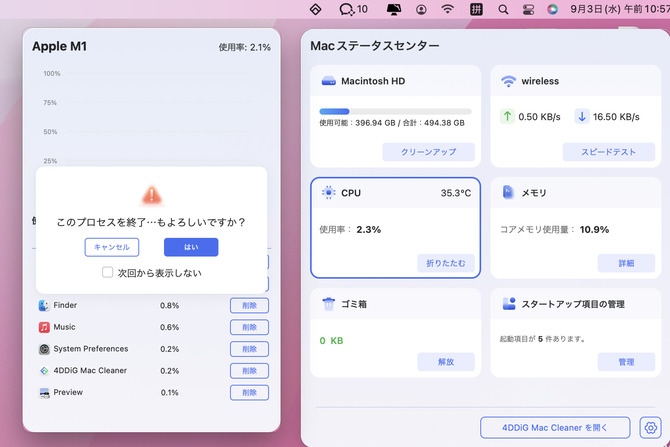670x447 pixels.
Task: Click 削除 button for Music
Action: [x=249, y=327]
